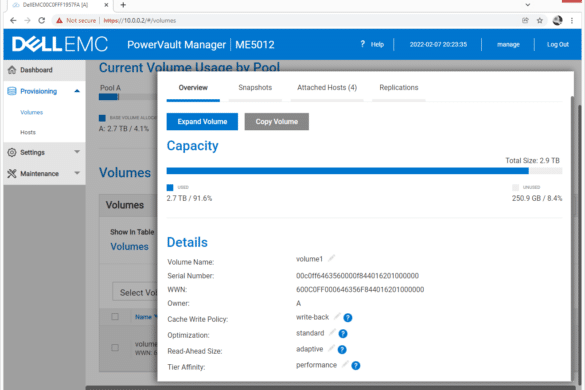Viewport: 585px width, 390px height.
Task: Open help for Read-Ahead Size
Action: tap(342, 350)
